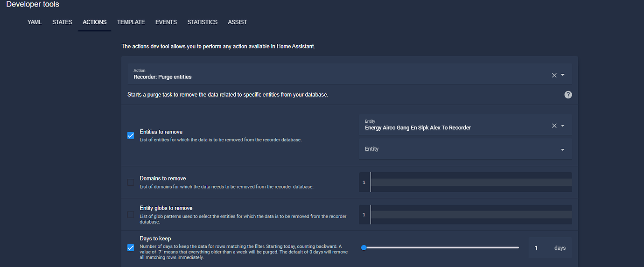Viewport: 644px width, 267px height.
Task: Uncheck the Entities to remove checkbox
Action: coord(131,135)
